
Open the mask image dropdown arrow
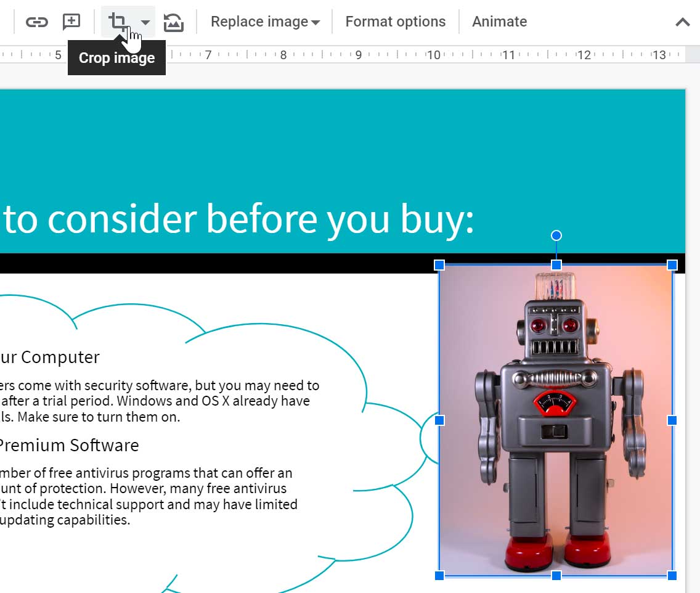tap(145, 22)
